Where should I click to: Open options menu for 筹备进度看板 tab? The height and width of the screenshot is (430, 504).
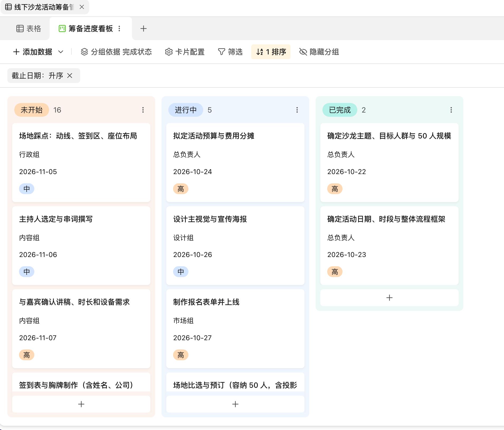click(x=120, y=29)
